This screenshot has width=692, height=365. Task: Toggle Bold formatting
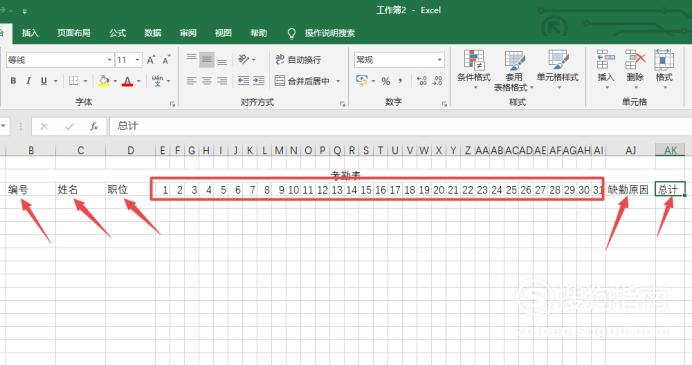(13, 81)
